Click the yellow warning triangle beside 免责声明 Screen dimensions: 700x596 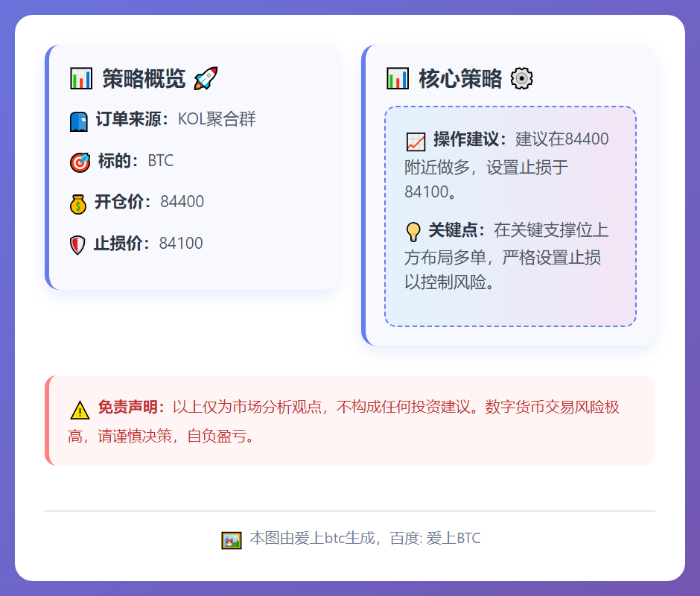click(80, 410)
